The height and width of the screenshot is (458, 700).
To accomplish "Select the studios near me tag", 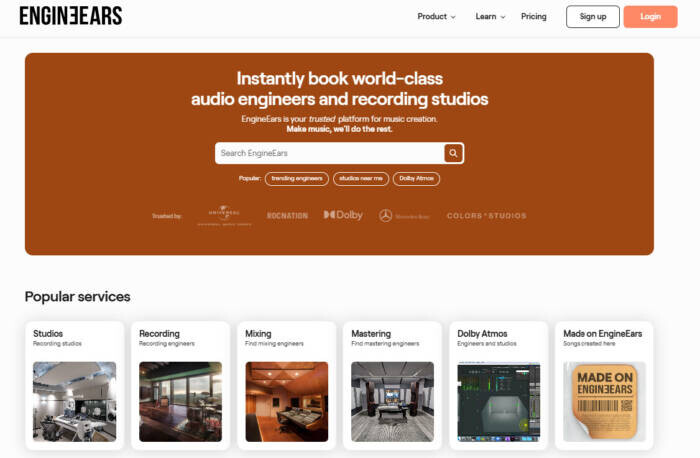I will coord(361,179).
